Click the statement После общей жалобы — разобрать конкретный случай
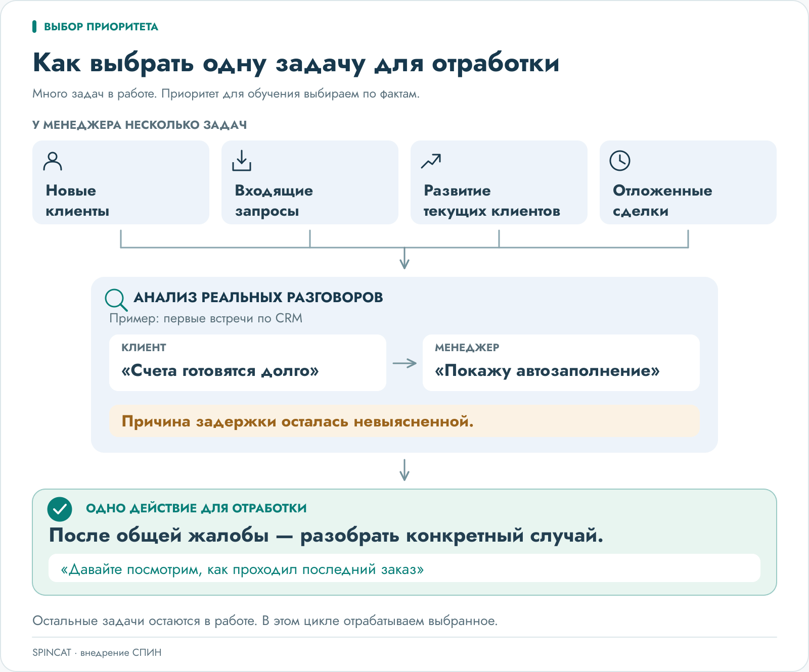This screenshot has height=672, width=809. 326,535
